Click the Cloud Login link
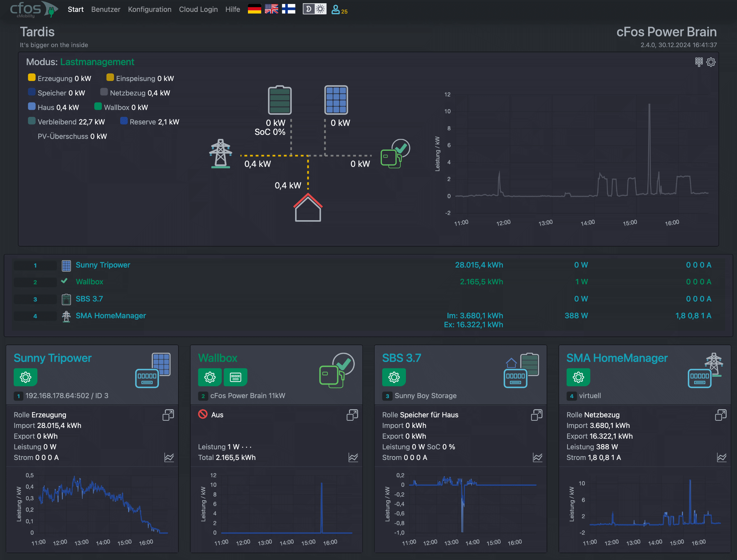Image resolution: width=737 pixels, height=560 pixels. tap(198, 9)
